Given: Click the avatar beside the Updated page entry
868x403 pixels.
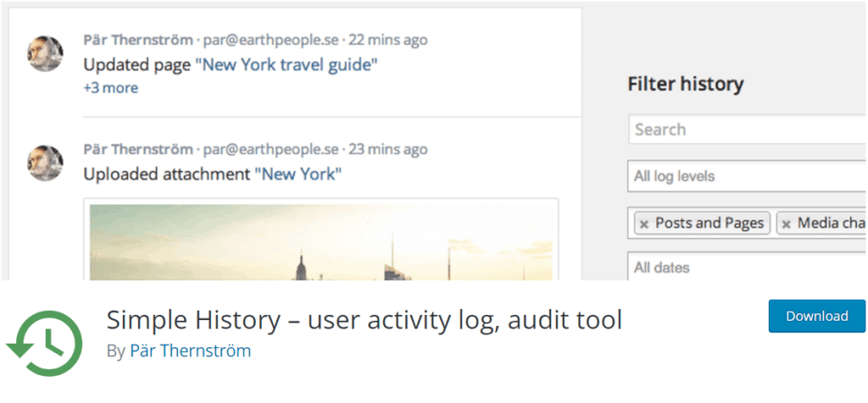Looking at the screenshot, I should pyautogui.click(x=46, y=53).
